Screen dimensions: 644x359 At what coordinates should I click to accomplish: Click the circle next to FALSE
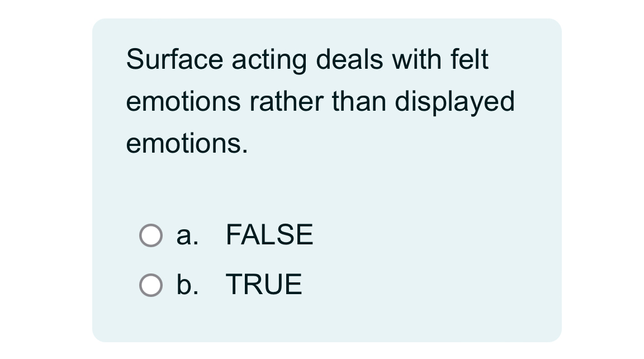[x=151, y=235]
